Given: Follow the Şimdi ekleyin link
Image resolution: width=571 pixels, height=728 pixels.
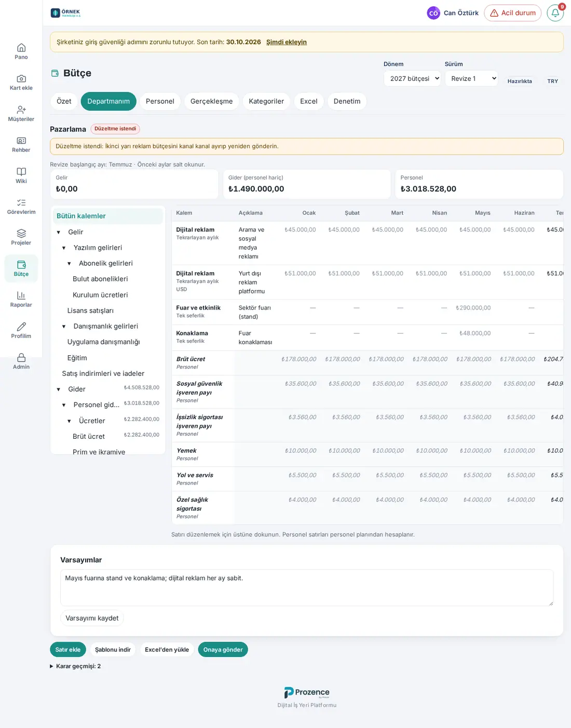Looking at the screenshot, I should 287,42.
